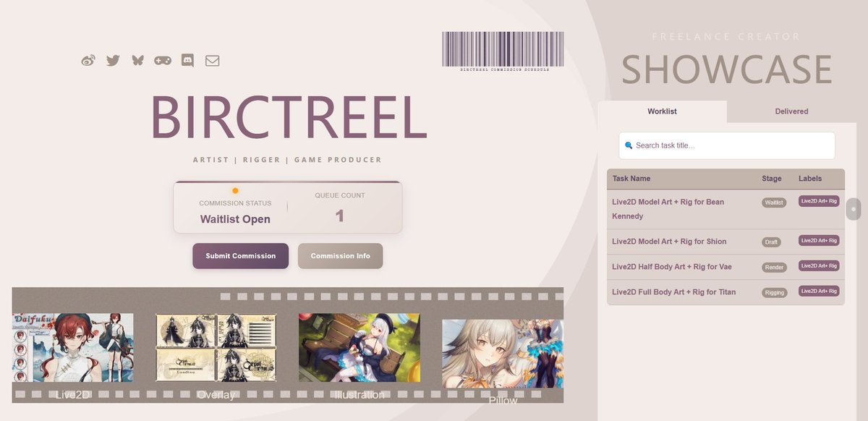Open the Weibo social icon link
868x421 pixels.
[88, 61]
